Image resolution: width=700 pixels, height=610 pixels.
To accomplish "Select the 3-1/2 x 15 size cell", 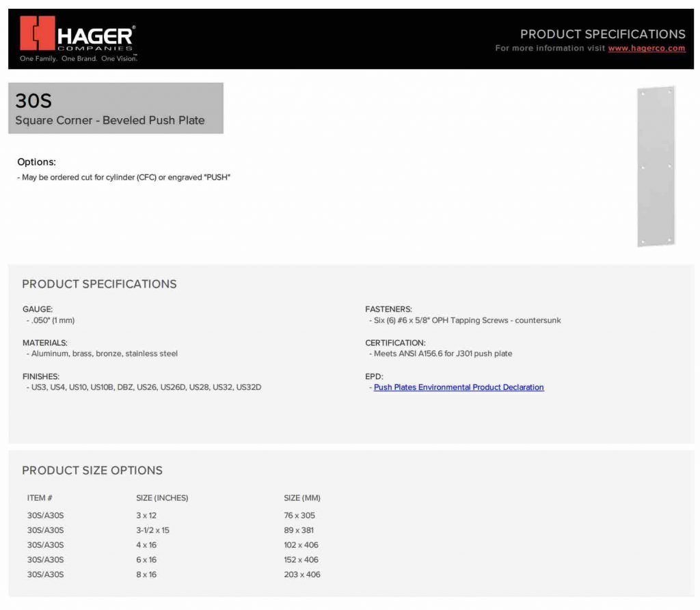I will [x=152, y=530].
